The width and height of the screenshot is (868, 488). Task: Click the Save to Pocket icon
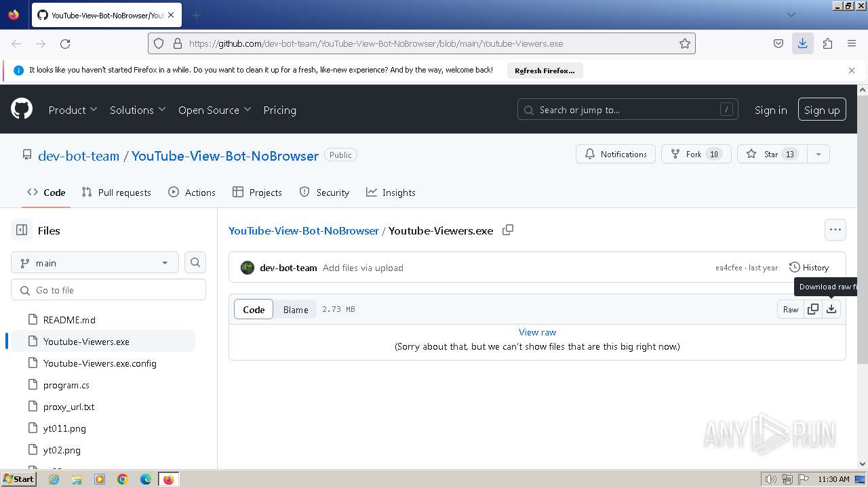point(778,43)
